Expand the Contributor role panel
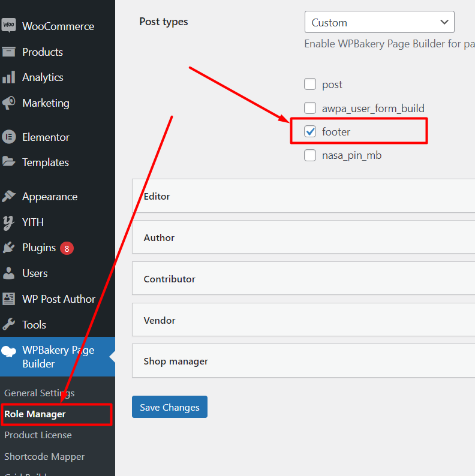 (303, 278)
